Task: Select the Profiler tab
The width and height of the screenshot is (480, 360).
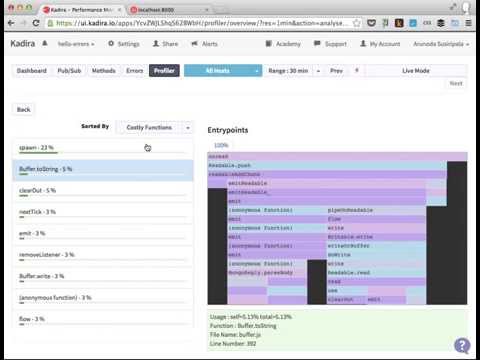Action: click(x=164, y=71)
